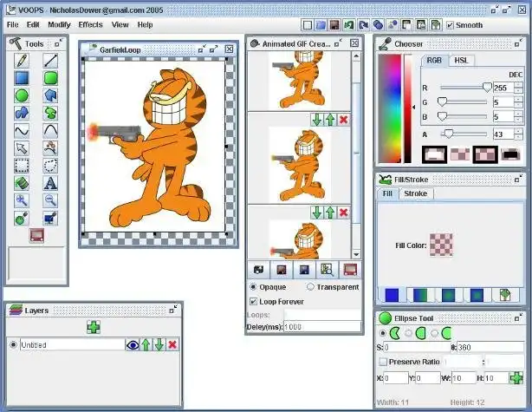The width and height of the screenshot is (532, 412).
Task: Select the elliptical marquee tool
Action: coord(50,166)
